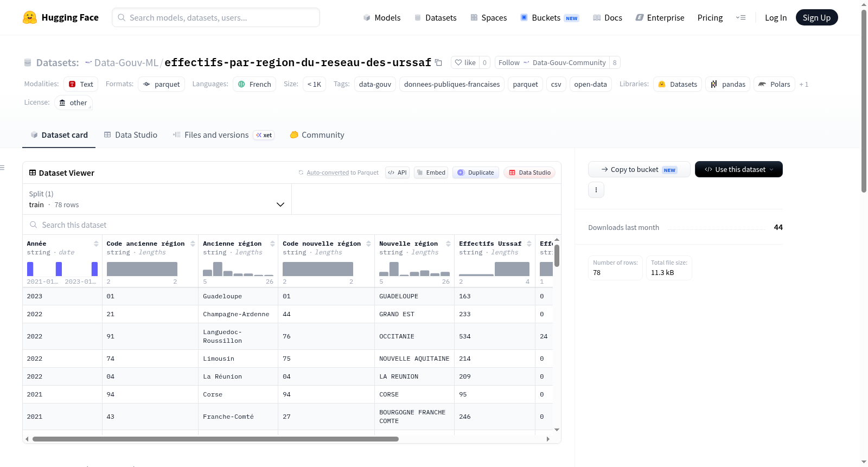
Task: Like the dataset using the heart button
Action: click(x=465, y=62)
